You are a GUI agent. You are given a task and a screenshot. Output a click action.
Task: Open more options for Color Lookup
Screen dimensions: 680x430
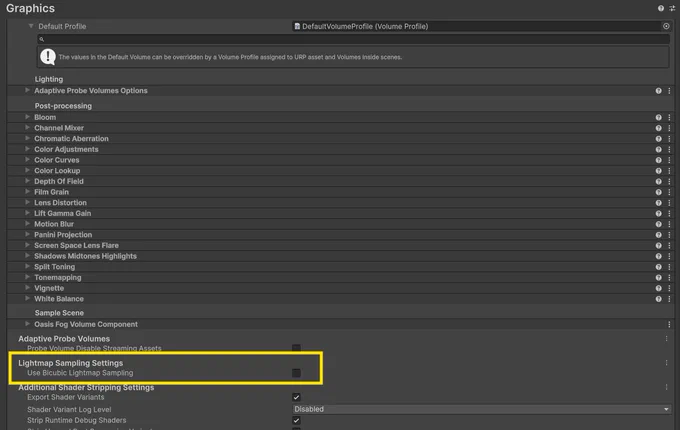(669, 171)
